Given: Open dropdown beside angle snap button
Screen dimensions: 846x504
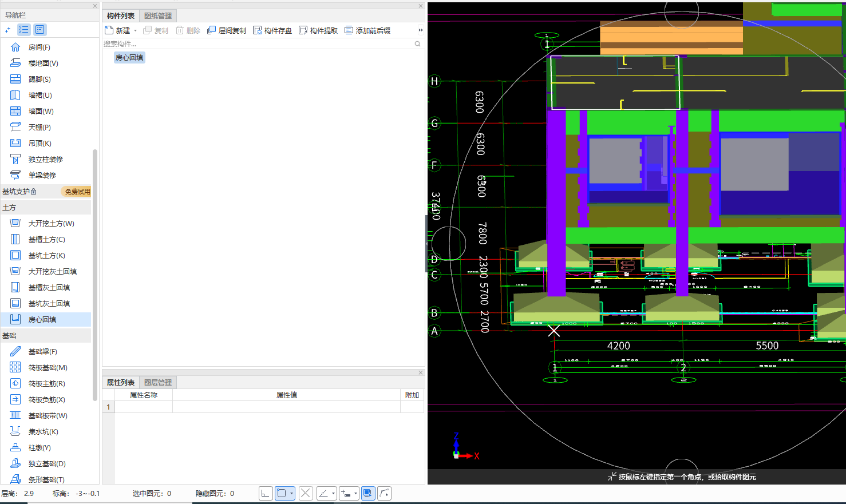Looking at the screenshot, I should [x=333, y=493].
